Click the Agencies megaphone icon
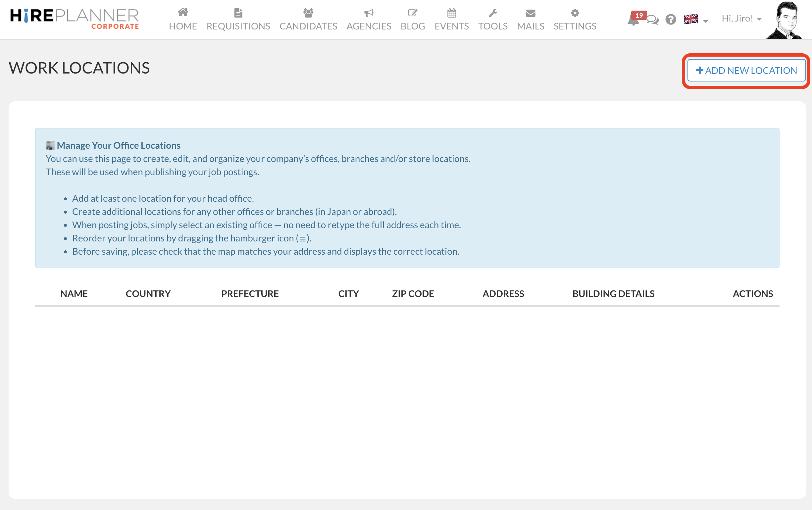 (x=369, y=13)
